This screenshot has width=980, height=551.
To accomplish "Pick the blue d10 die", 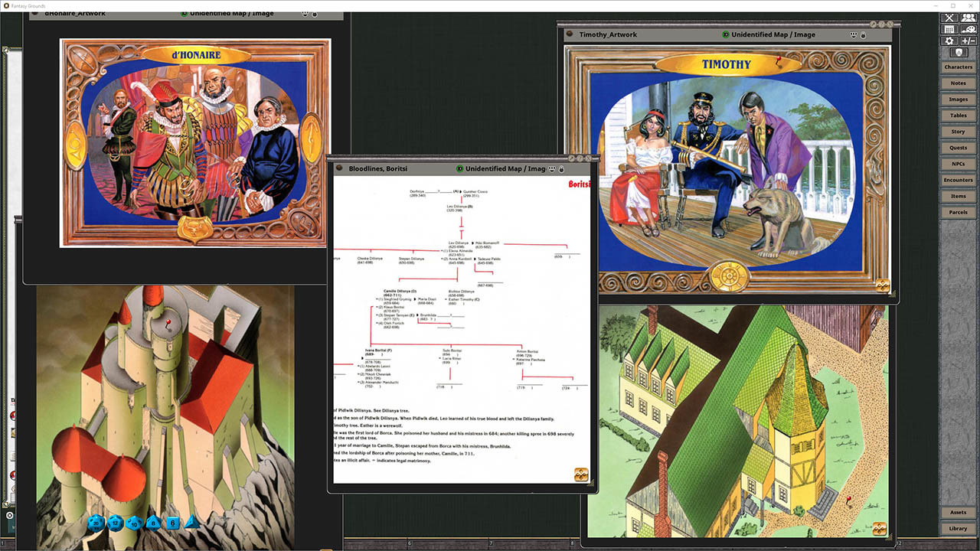I will point(135,523).
